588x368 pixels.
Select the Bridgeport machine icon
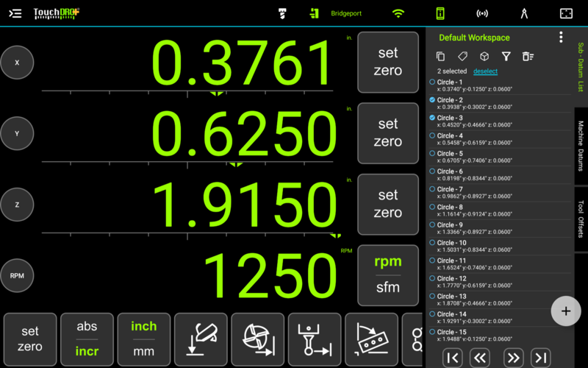315,13
